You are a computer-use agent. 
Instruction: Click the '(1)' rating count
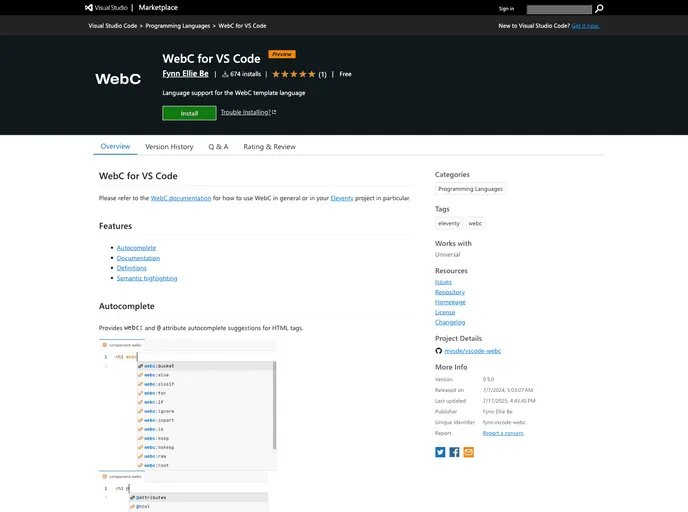point(322,75)
